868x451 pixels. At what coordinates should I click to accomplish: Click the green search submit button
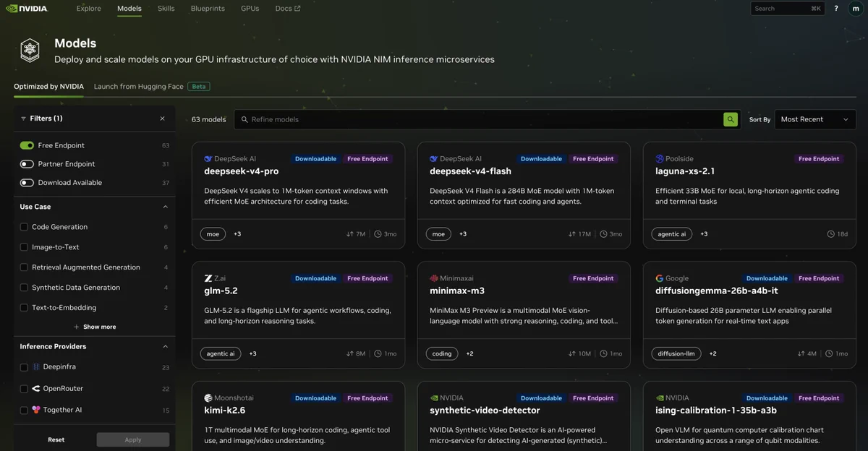(731, 119)
